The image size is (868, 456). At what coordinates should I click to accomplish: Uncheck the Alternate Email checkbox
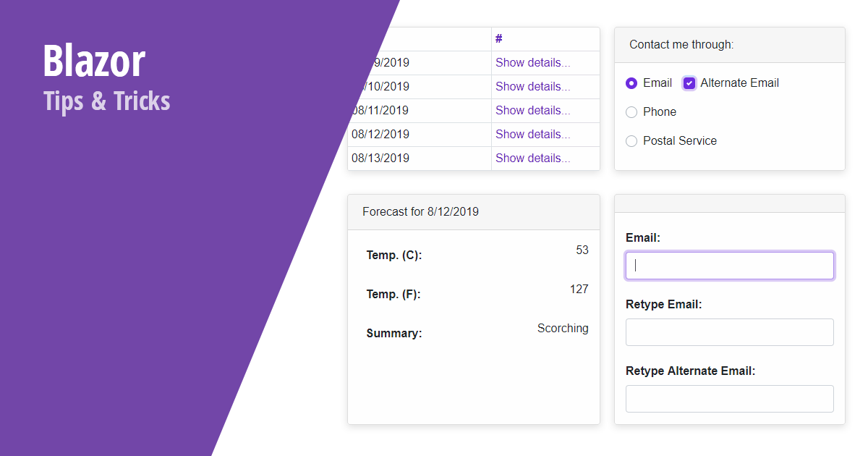click(689, 83)
